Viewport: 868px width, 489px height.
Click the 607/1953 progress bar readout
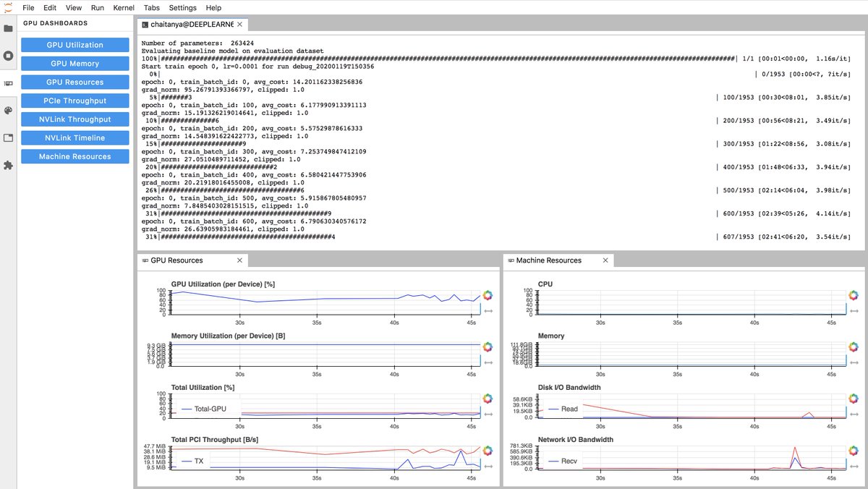tap(783, 237)
